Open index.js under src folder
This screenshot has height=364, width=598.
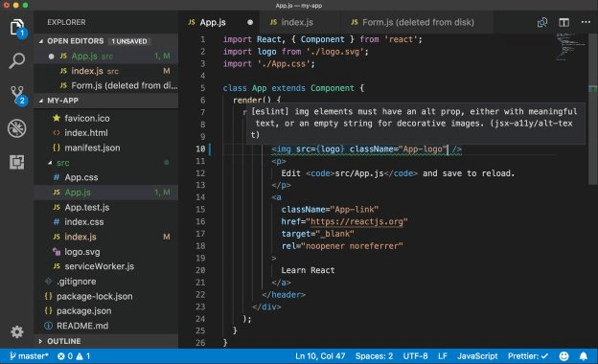pyautogui.click(x=106, y=237)
